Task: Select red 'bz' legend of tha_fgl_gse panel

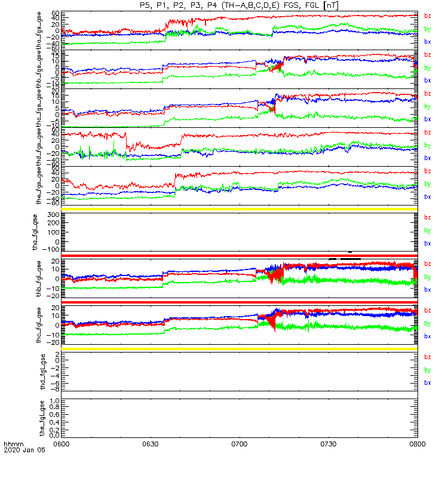Action: click(x=428, y=217)
